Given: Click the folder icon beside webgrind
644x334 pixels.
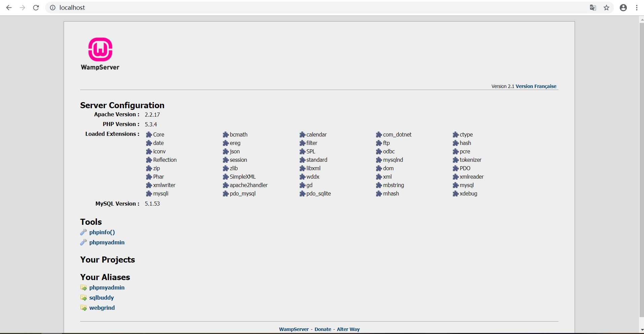Looking at the screenshot, I should tap(83, 308).
